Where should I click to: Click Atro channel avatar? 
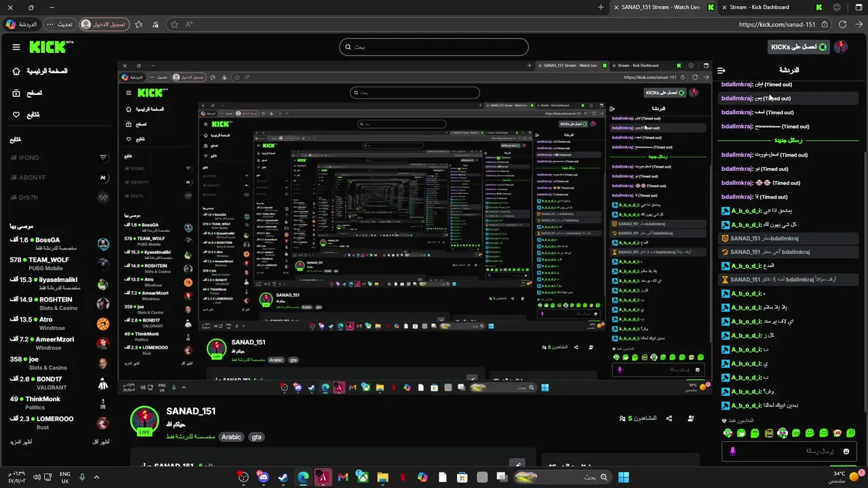point(103,324)
